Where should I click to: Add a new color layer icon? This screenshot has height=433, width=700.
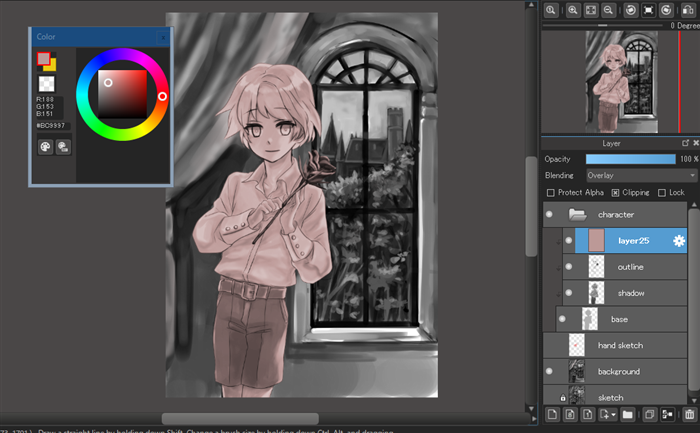point(552,415)
